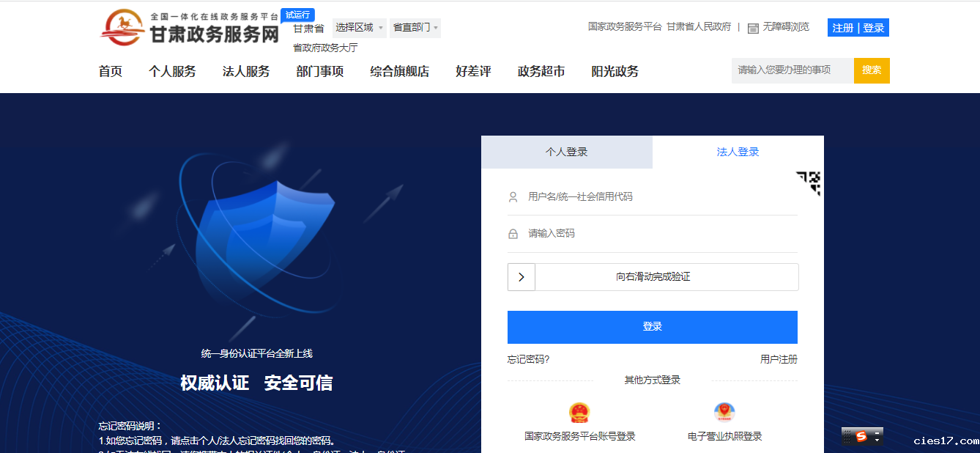Click the 注册|登录 button

coord(858,27)
